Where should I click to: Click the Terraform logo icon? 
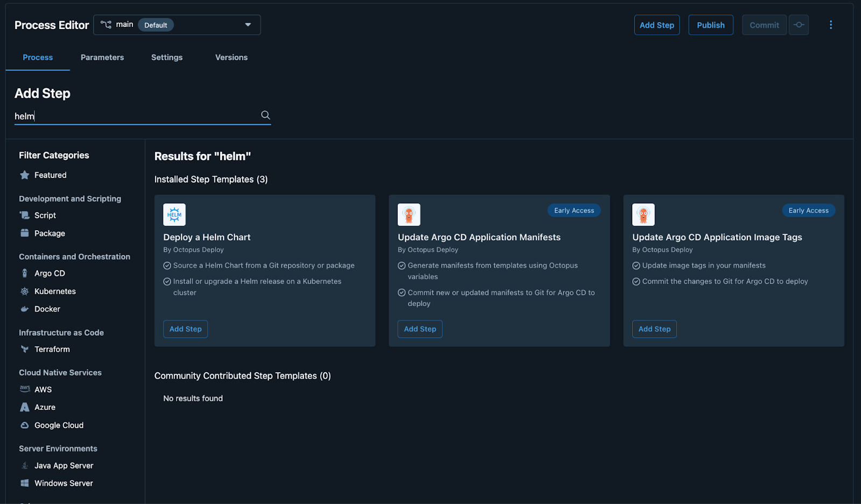(25, 349)
